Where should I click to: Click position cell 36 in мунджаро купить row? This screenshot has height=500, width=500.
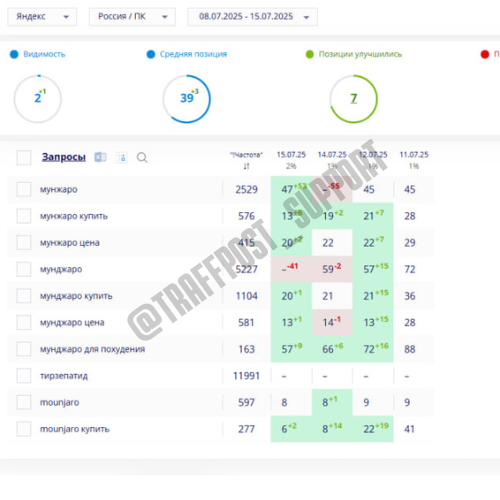click(410, 296)
